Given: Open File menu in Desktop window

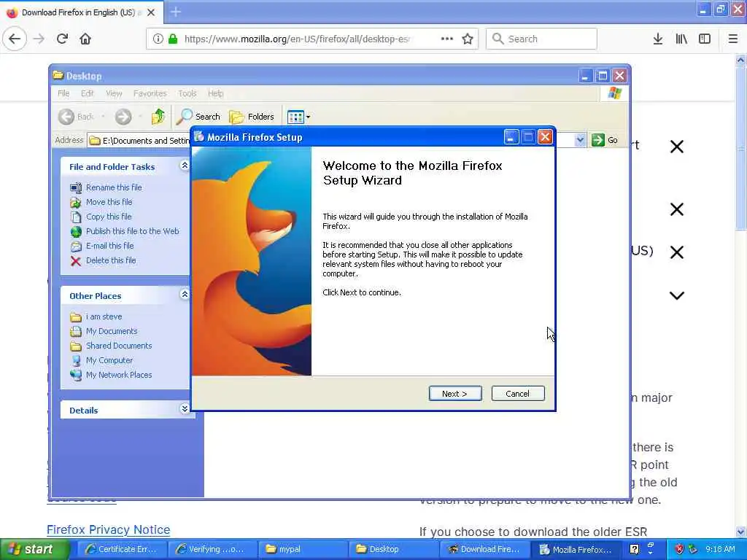Looking at the screenshot, I should [x=63, y=93].
